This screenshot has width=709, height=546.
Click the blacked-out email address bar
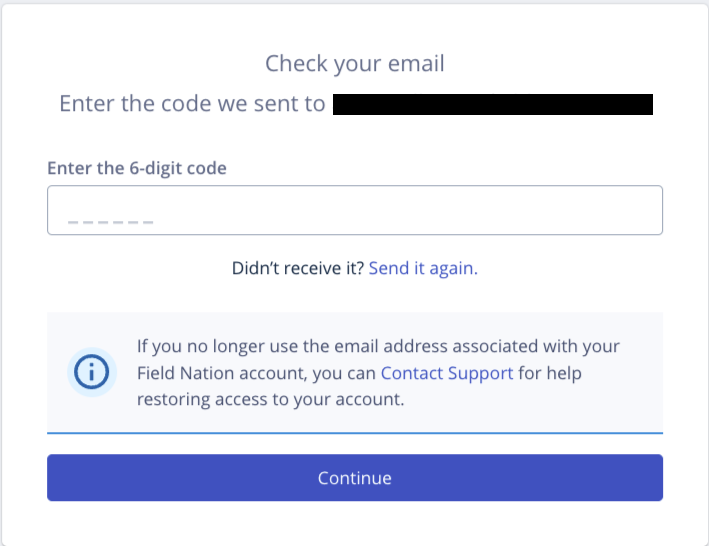(x=492, y=104)
